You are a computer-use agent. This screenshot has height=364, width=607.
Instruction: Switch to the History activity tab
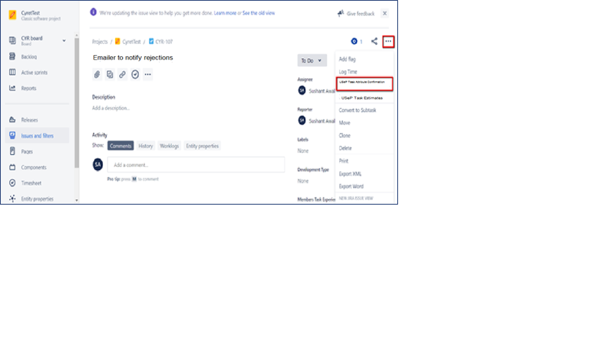point(146,146)
